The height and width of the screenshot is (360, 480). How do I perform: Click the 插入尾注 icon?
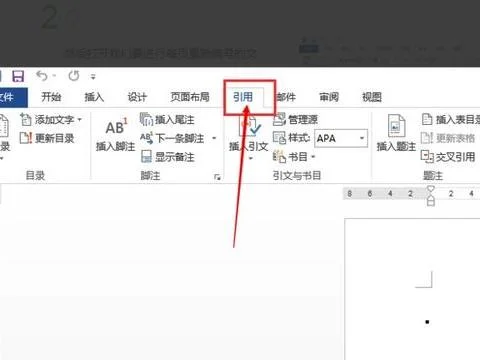click(x=146, y=119)
